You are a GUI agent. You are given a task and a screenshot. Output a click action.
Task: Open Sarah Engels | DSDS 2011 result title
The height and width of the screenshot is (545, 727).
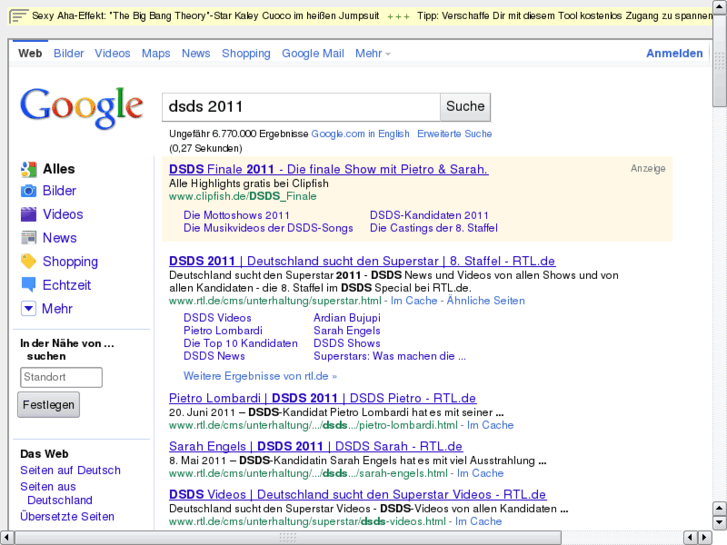pyautogui.click(x=316, y=446)
